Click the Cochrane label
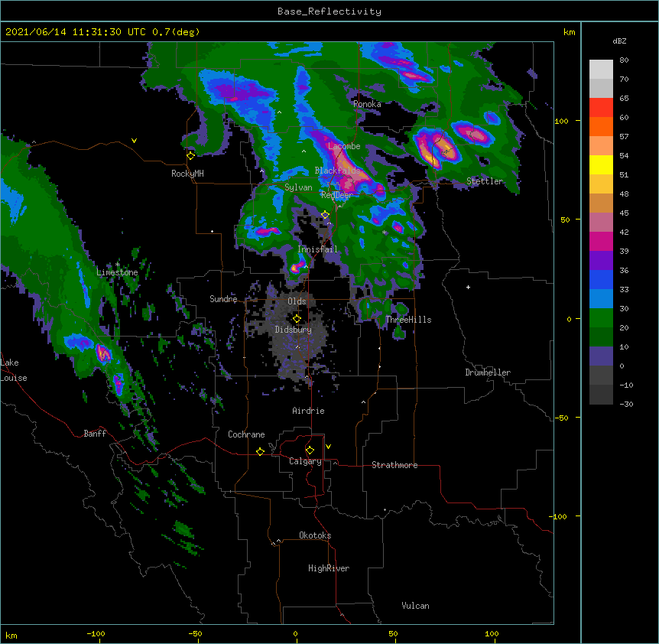The image size is (659, 644). coord(246,434)
